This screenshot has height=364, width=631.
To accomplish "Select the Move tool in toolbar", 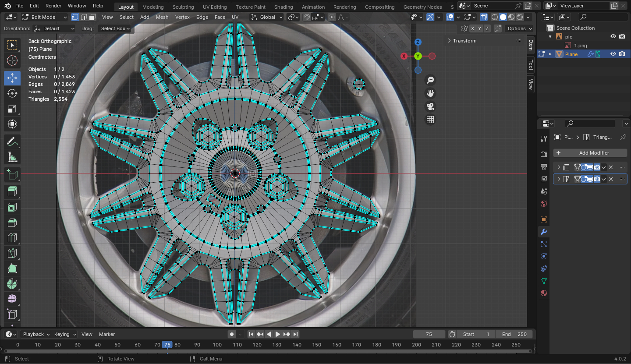I will point(12,78).
